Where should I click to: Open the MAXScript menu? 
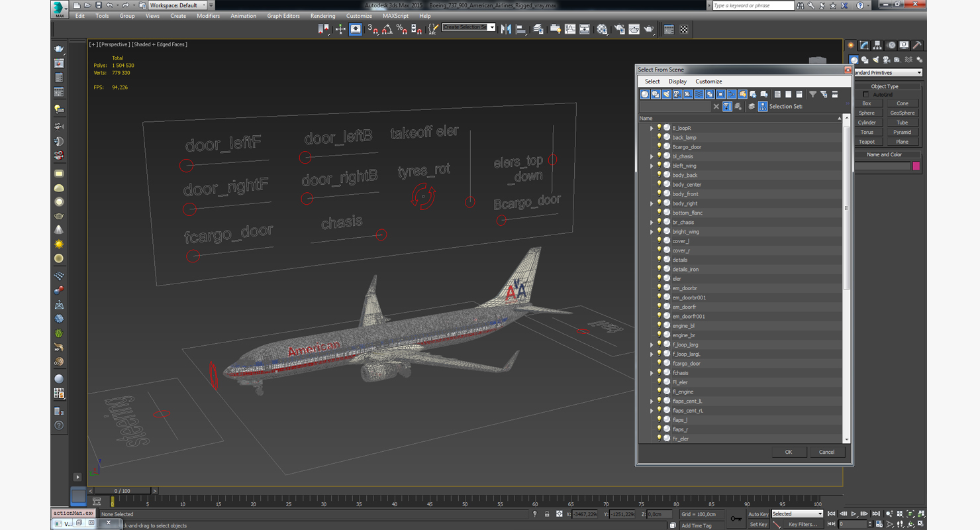tap(395, 16)
